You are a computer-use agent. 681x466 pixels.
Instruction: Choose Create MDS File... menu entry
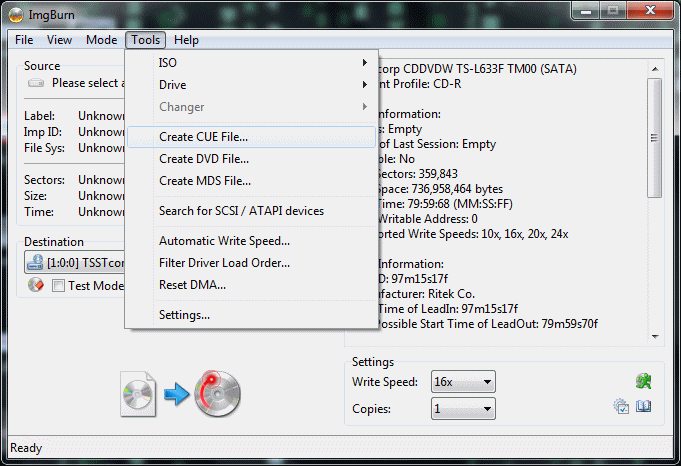[252, 181]
